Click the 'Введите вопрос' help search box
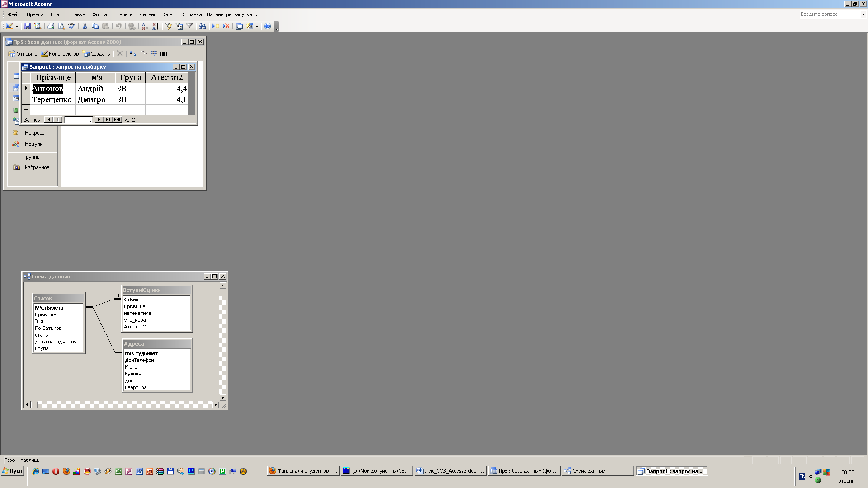The width and height of the screenshot is (868, 488). coord(829,14)
